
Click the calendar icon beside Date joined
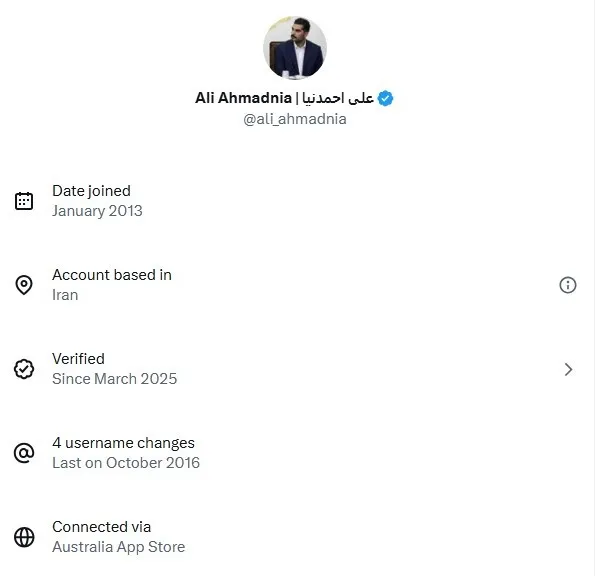point(24,201)
